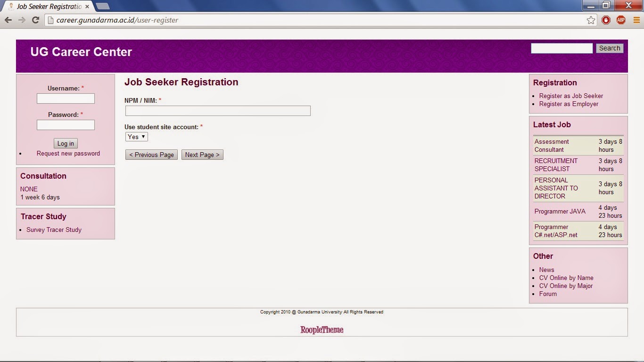Close the Job Seeker Registration tab
The height and width of the screenshot is (362, 644).
(x=87, y=7)
